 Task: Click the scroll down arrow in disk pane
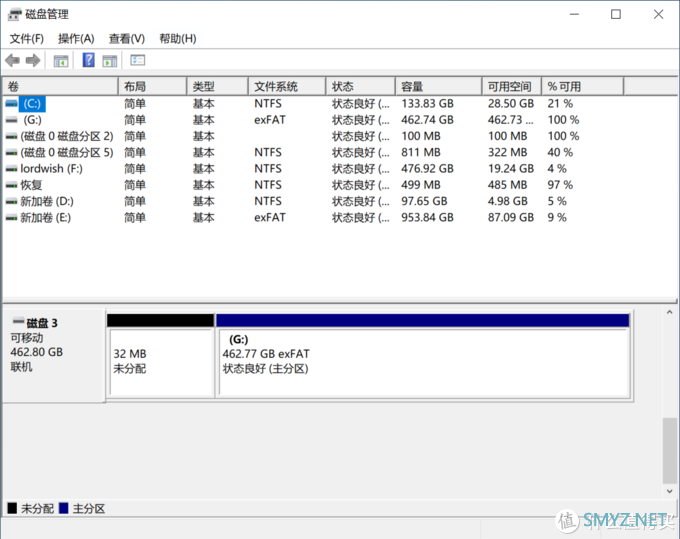(670, 491)
